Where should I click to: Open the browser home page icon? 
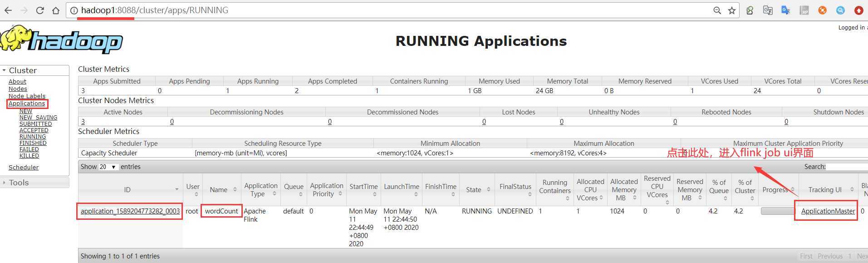[x=56, y=10]
